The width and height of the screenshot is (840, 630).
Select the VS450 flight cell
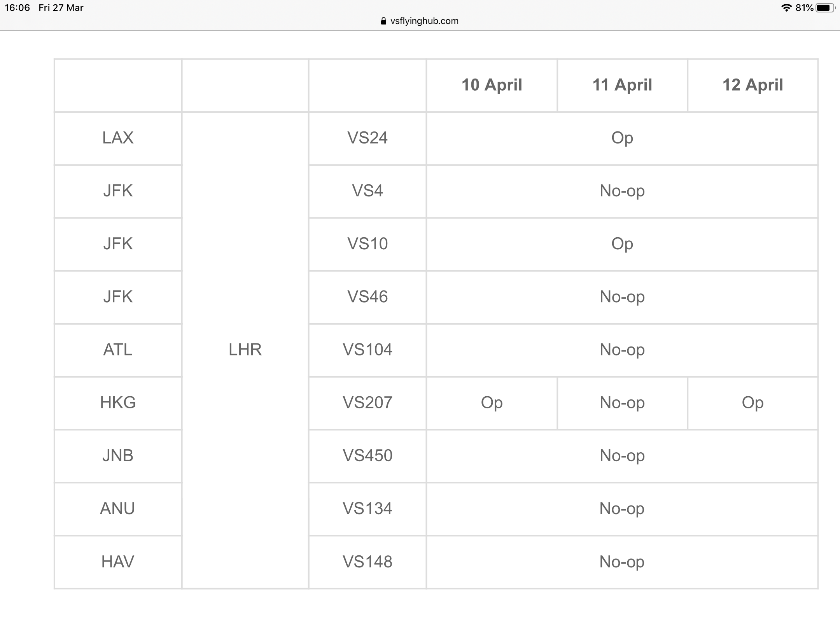367,456
